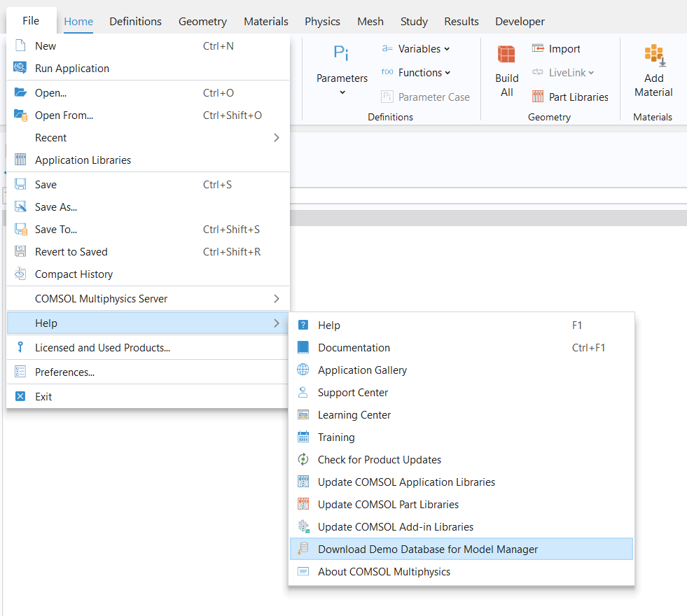Switch to the Physics ribbon tab
This screenshot has height=616, width=687.
(322, 22)
